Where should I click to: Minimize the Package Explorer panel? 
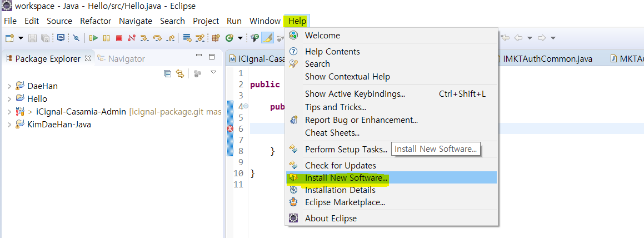tap(199, 56)
